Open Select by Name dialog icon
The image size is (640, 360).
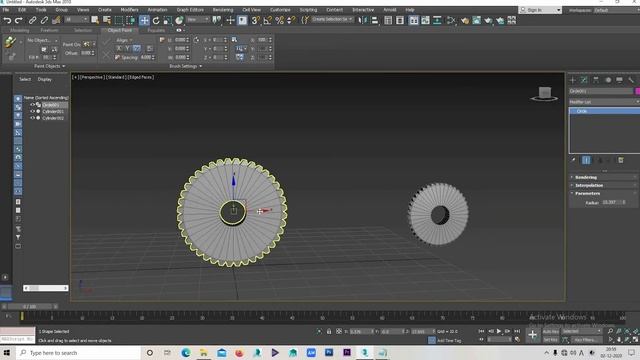(107, 20)
